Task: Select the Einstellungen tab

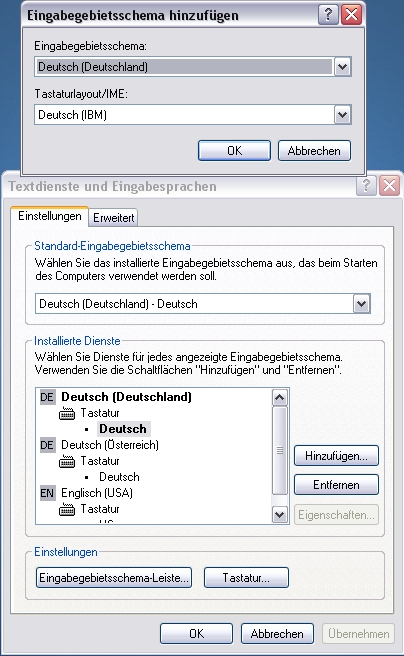Action: coord(49,216)
